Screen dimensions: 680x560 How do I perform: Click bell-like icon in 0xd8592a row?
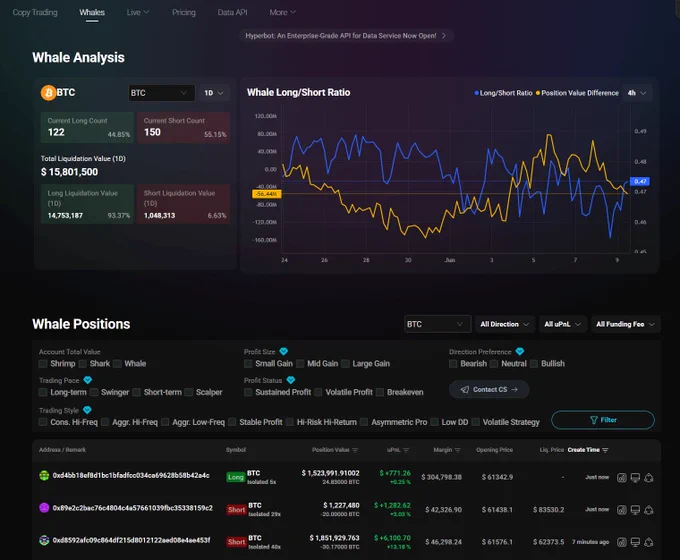coord(649,542)
